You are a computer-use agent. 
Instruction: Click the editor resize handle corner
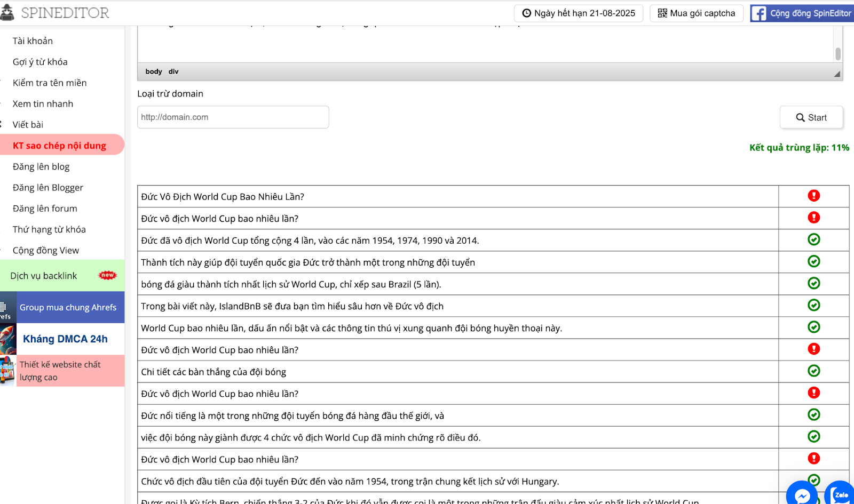[x=837, y=74]
